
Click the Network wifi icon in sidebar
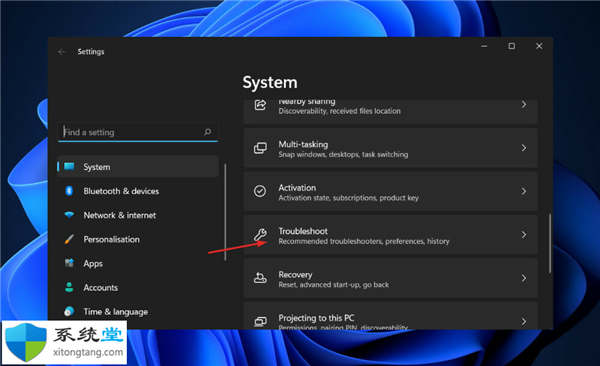[69, 215]
